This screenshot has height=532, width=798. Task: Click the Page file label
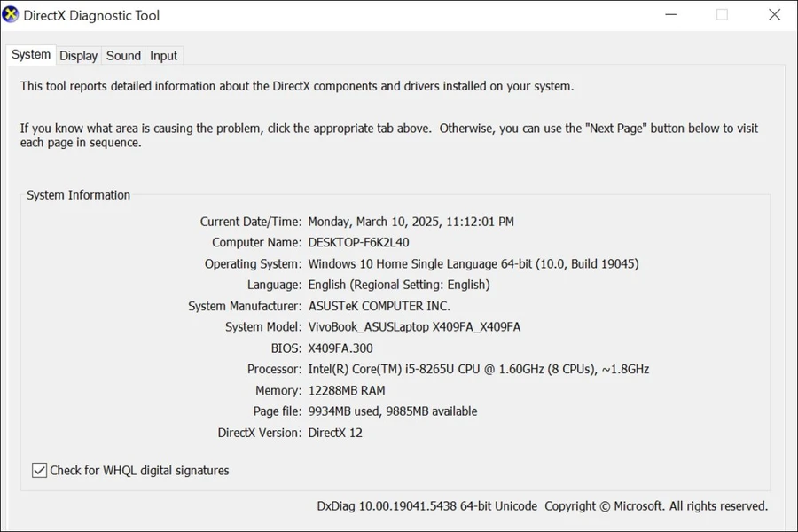(278, 411)
